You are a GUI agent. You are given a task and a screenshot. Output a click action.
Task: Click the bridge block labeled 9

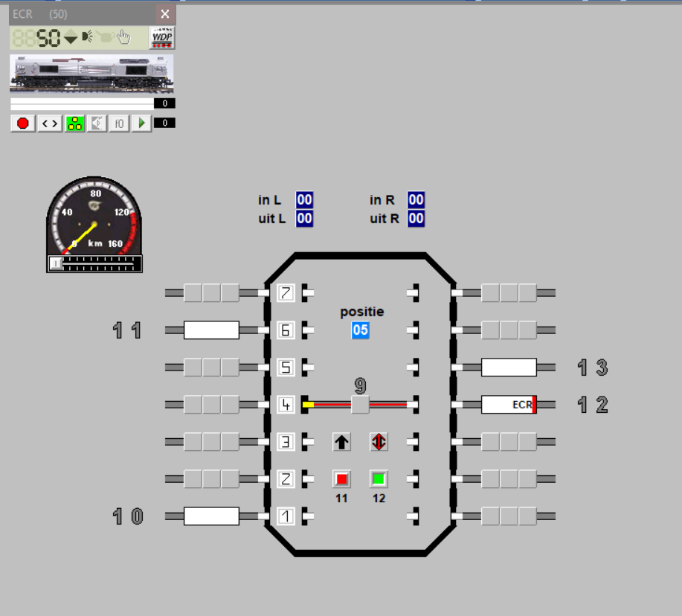(360, 405)
